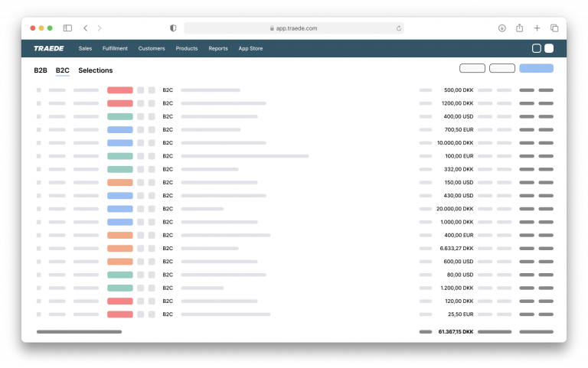This screenshot has height=368, width=588.
Task: Click the browser forward arrow
Action: click(x=99, y=28)
